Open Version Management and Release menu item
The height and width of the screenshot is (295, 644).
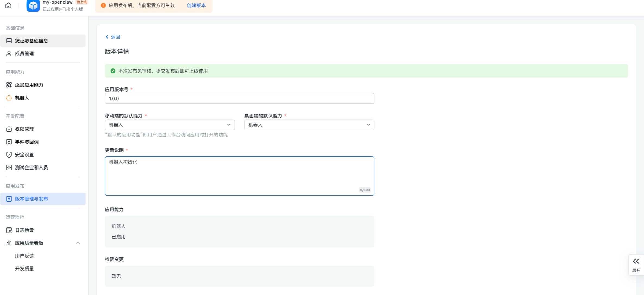pyautogui.click(x=31, y=199)
